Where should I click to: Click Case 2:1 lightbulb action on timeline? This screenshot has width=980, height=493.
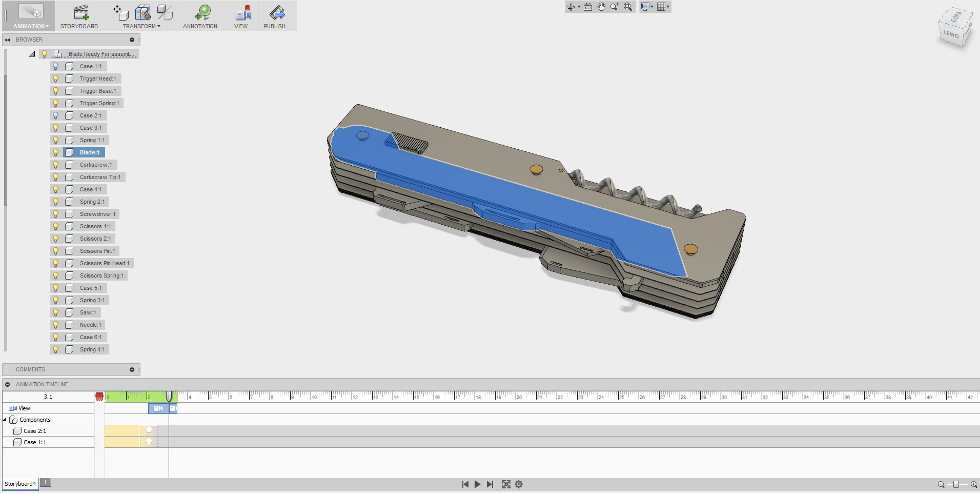(149, 431)
